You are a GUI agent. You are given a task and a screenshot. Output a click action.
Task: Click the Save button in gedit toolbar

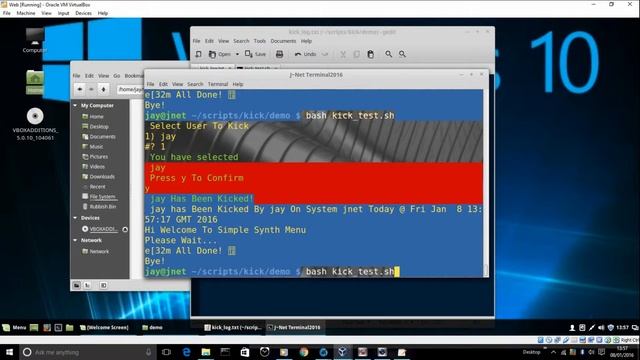pyautogui.click(x=256, y=54)
